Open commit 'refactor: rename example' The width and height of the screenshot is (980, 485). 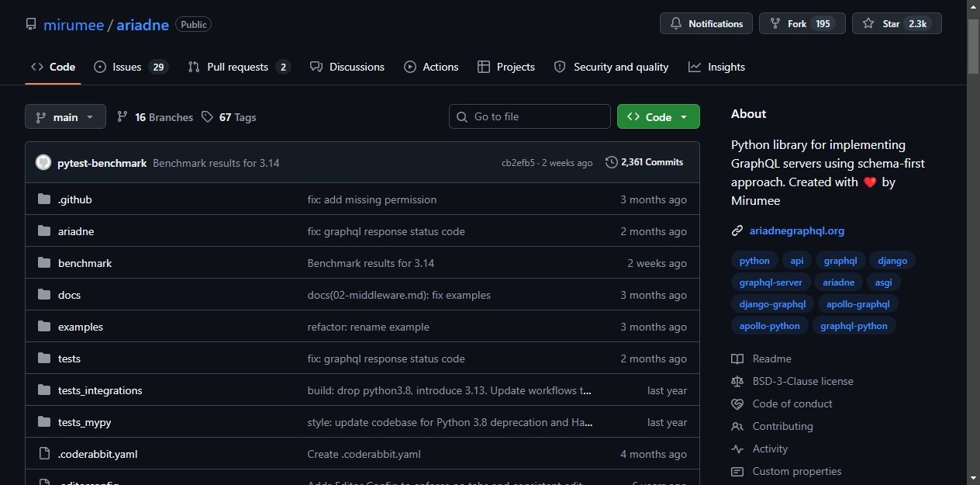tap(368, 327)
